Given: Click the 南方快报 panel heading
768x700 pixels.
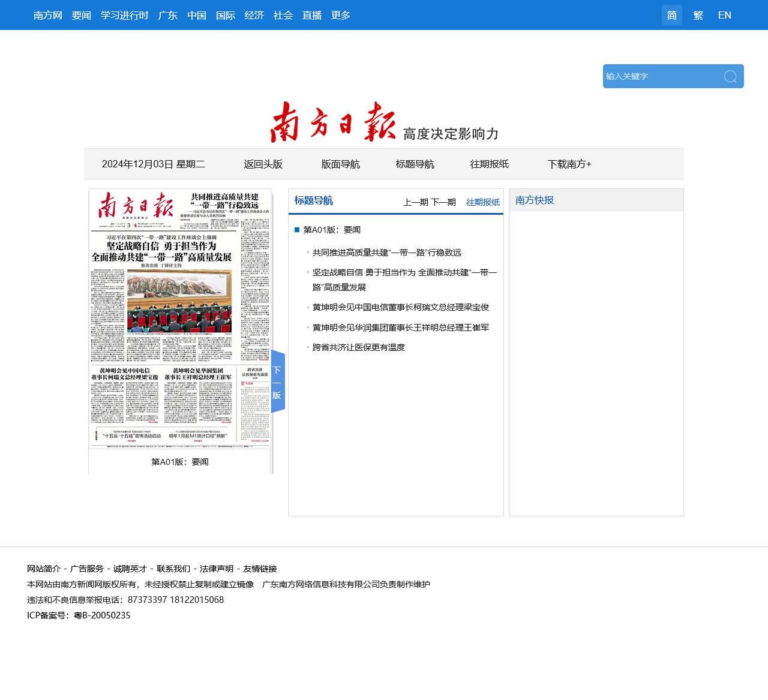Looking at the screenshot, I should 535,200.
